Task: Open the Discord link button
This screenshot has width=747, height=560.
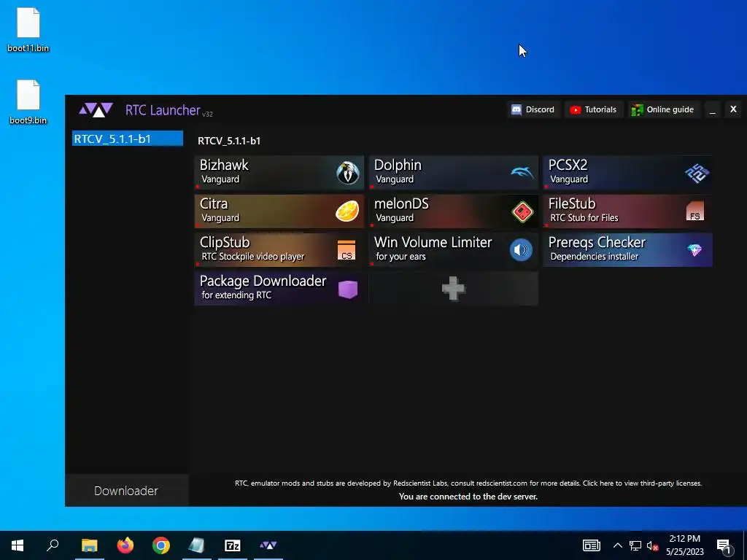Action: pos(533,109)
